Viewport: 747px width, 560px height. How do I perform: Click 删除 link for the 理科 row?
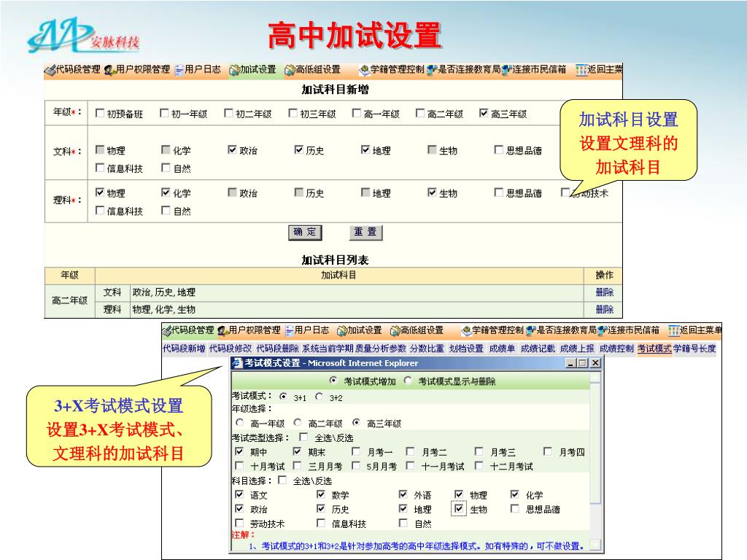pos(604,309)
